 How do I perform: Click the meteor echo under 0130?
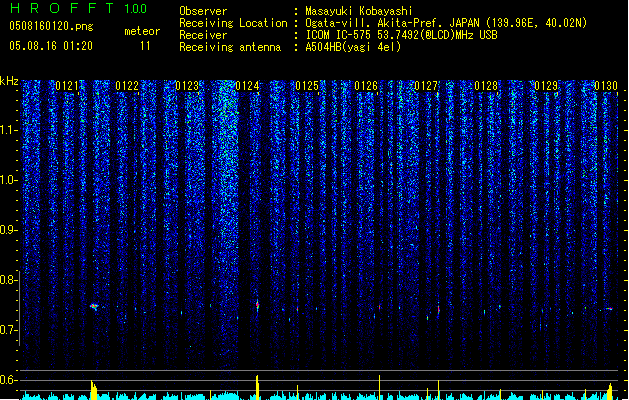pos(609,309)
